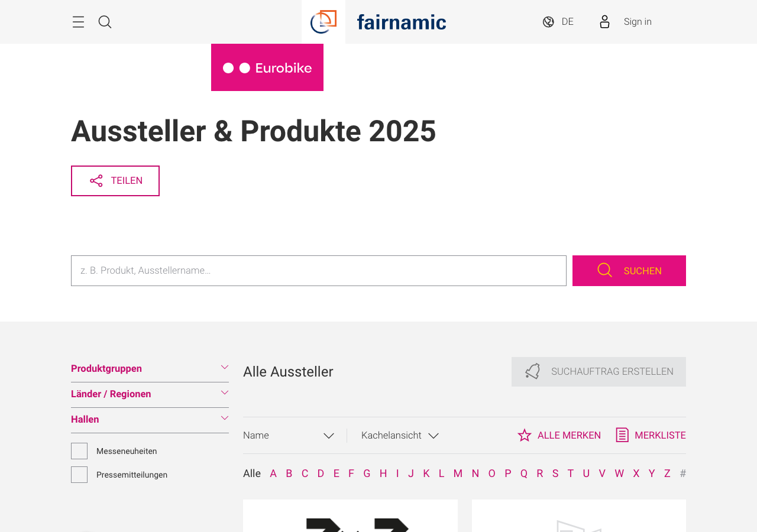Open the Kachelansicht view dropdown

[399, 434]
